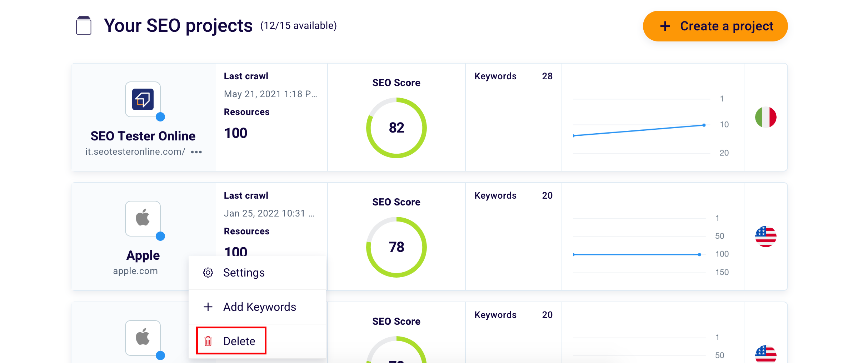Viewport: 868px width, 363px height.
Task: Click the gear icon beside Settings
Action: coord(208,273)
